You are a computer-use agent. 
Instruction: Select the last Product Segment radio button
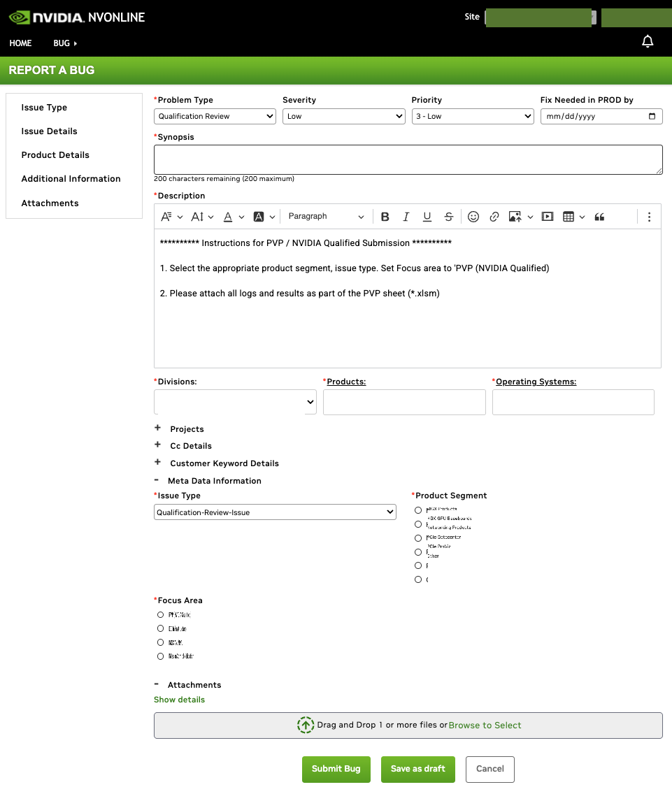point(418,579)
